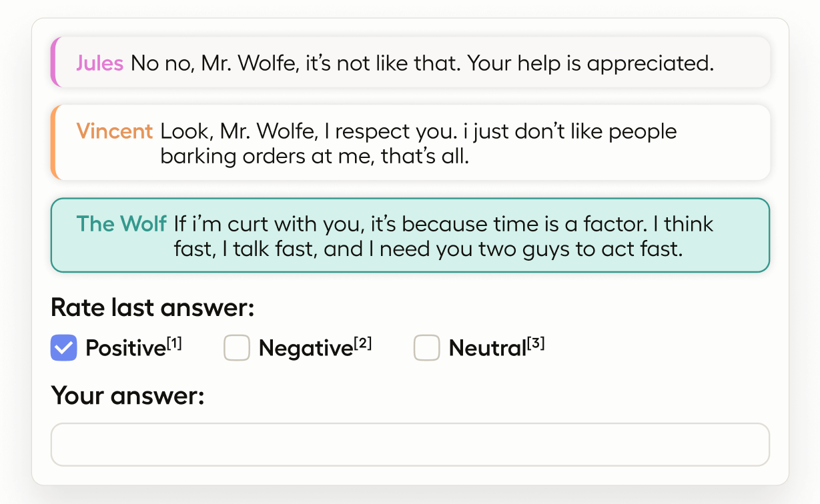Click the Positive rating label text
Screen dimensions: 820x504
[x=125, y=349]
